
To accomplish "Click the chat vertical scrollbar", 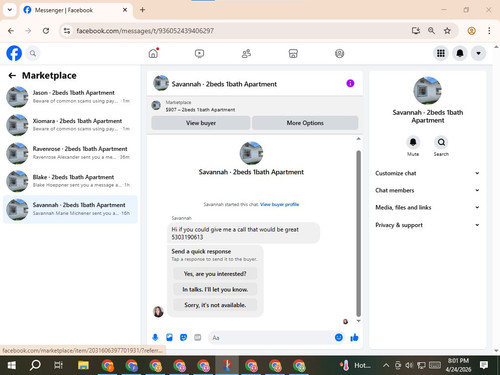I will point(359,233).
